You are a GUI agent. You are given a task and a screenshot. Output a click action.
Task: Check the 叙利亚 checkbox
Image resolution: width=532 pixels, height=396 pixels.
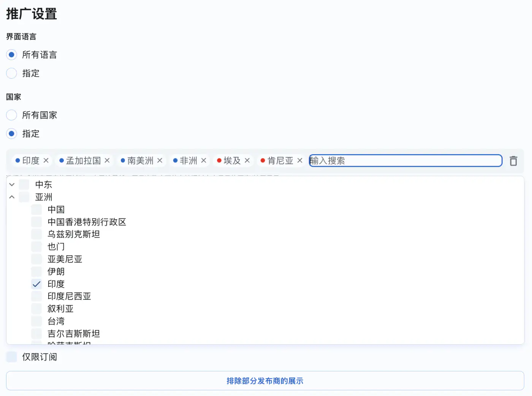tap(36, 309)
